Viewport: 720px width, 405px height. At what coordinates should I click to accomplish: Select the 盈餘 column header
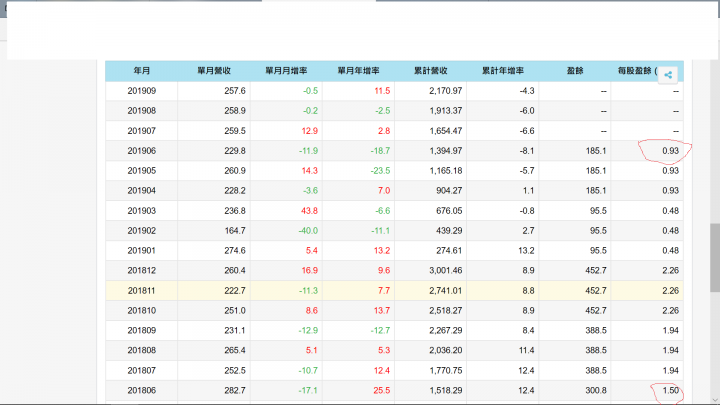(575, 71)
